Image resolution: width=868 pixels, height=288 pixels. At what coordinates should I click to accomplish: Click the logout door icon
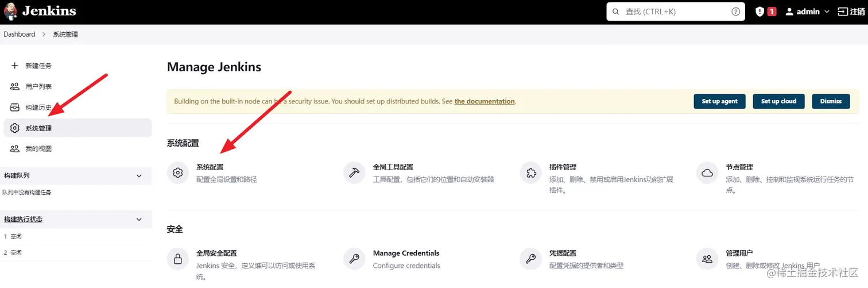[843, 11]
